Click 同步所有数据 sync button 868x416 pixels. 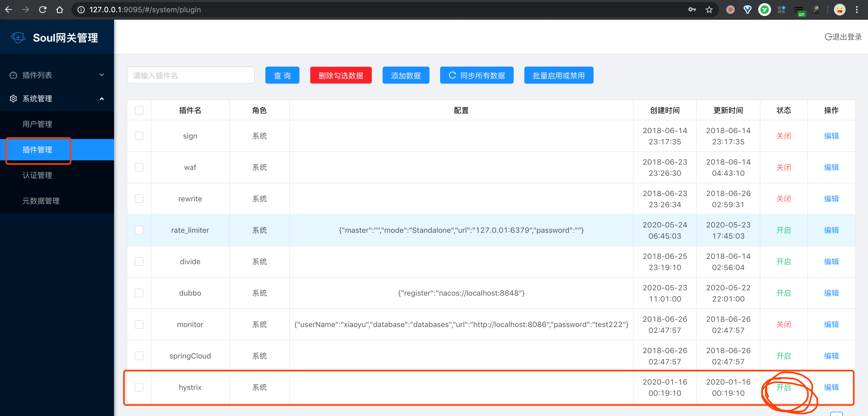coord(476,75)
